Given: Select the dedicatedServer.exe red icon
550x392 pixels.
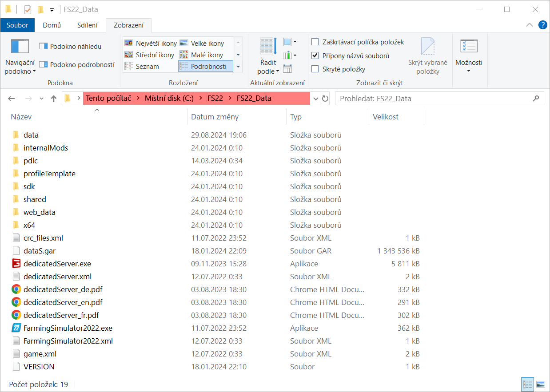Looking at the screenshot, I should point(16,264).
